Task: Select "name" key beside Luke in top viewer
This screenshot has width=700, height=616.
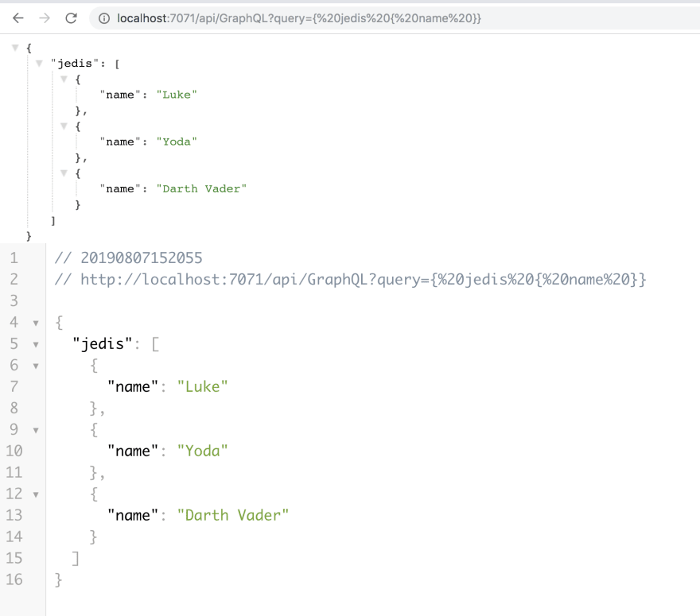Action: click(120, 95)
